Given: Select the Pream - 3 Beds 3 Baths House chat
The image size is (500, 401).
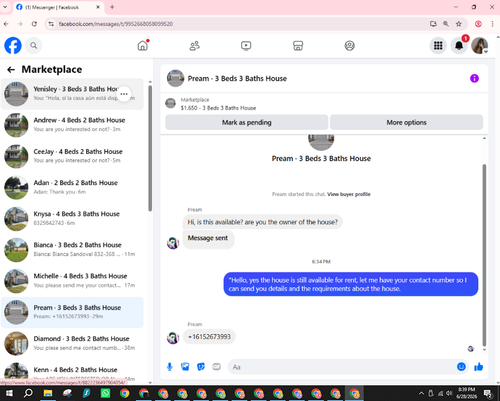Looking at the screenshot, I should pyautogui.click(x=72, y=312).
